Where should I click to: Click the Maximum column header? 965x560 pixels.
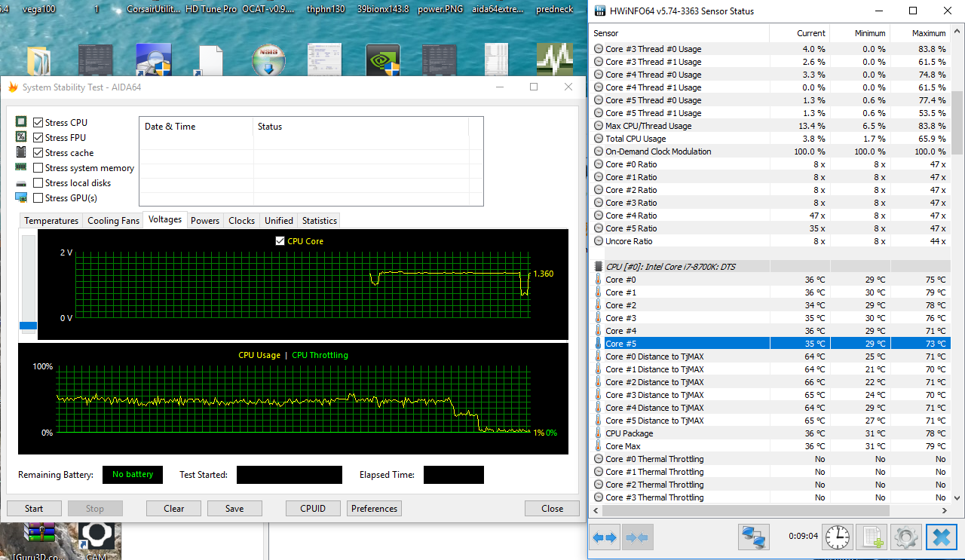click(920, 33)
